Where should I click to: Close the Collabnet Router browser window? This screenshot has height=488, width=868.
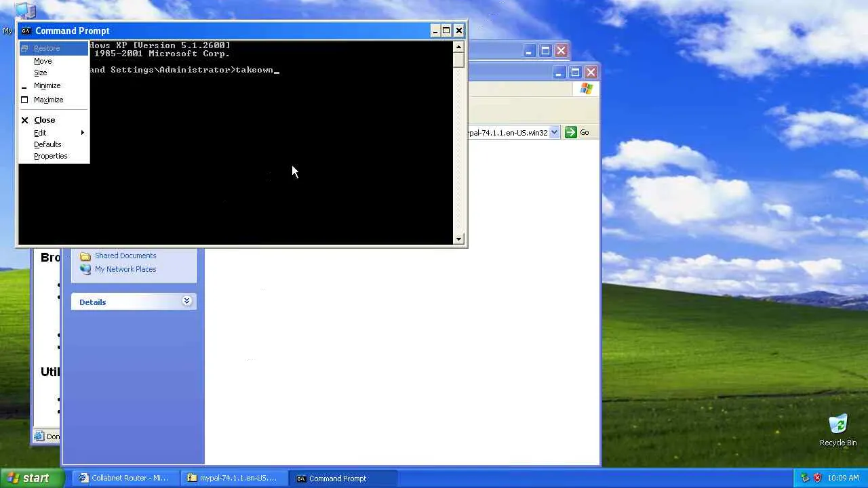coord(561,50)
